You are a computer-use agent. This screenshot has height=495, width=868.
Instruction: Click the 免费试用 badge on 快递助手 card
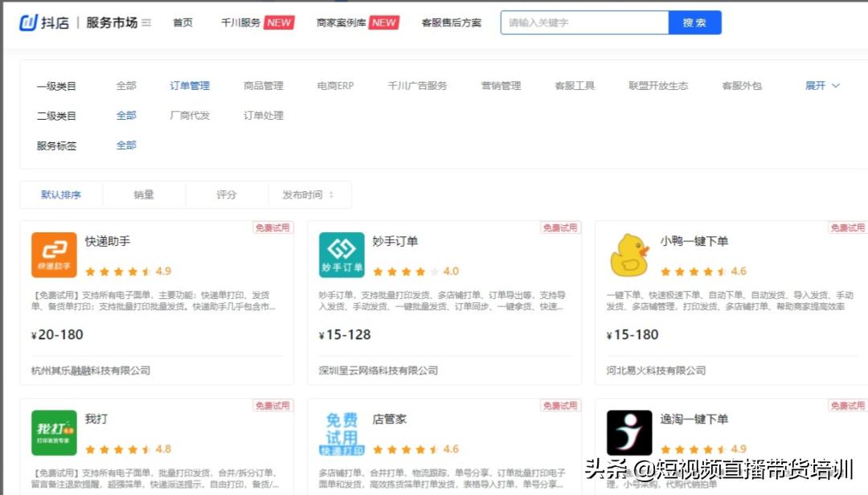click(x=272, y=227)
